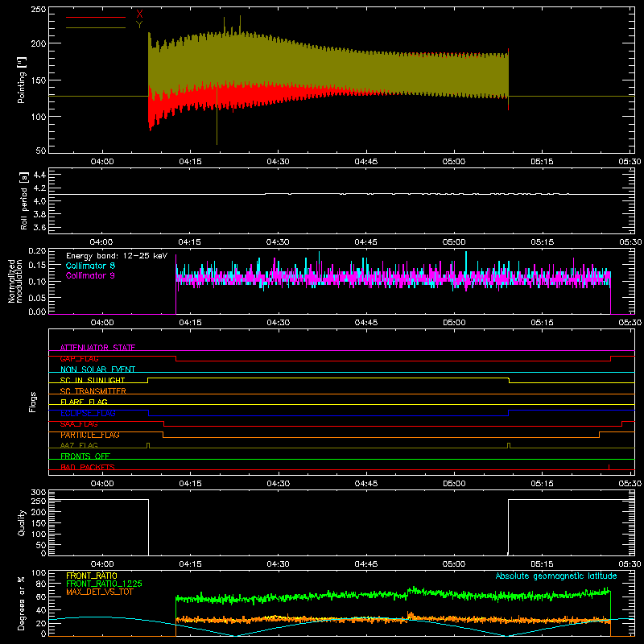The height and width of the screenshot is (644, 644).
Task: Click the 0.20 tick on modulation axis
Action: [x=37, y=251]
